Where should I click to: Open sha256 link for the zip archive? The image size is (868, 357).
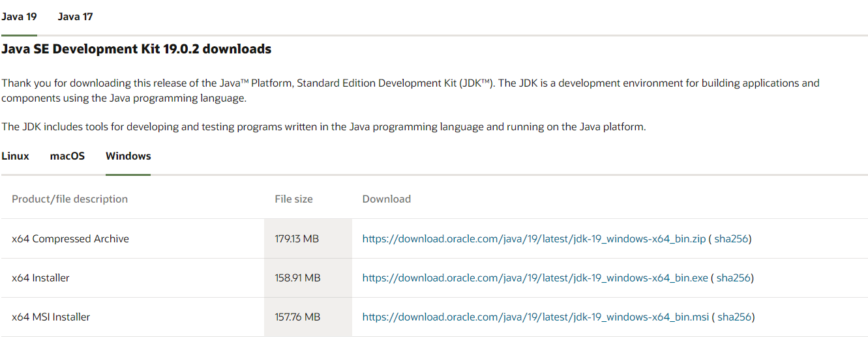(x=731, y=239)
